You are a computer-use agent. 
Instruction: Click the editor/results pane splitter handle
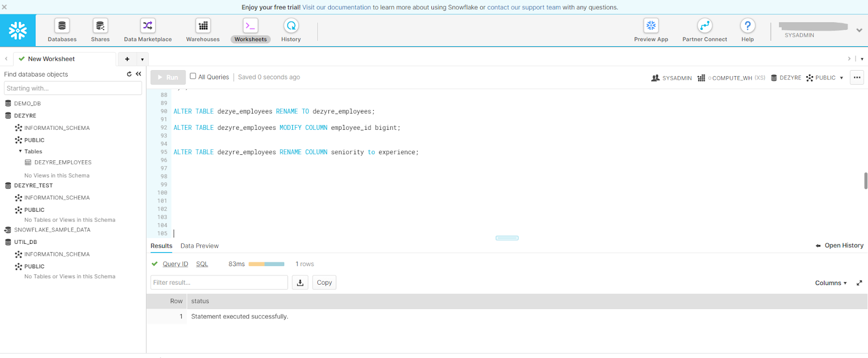[507, 238]
